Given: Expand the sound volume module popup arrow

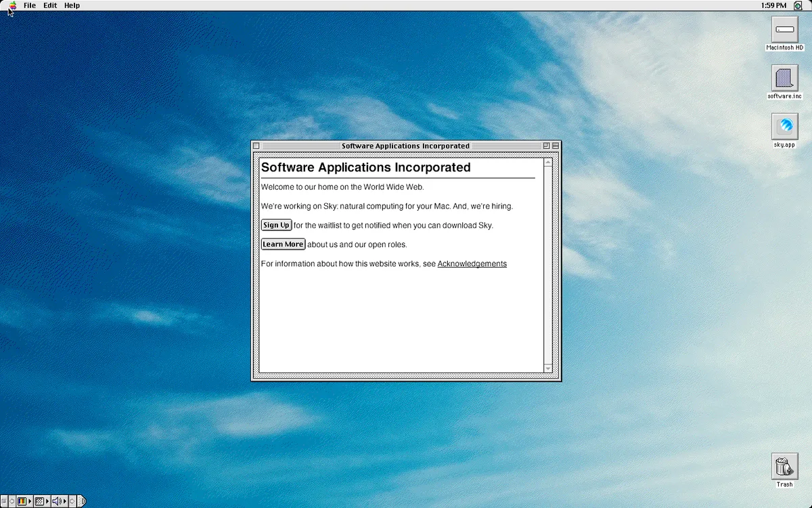Looking at the screenshot, I should pyautogui.click(x=65, y=501).
